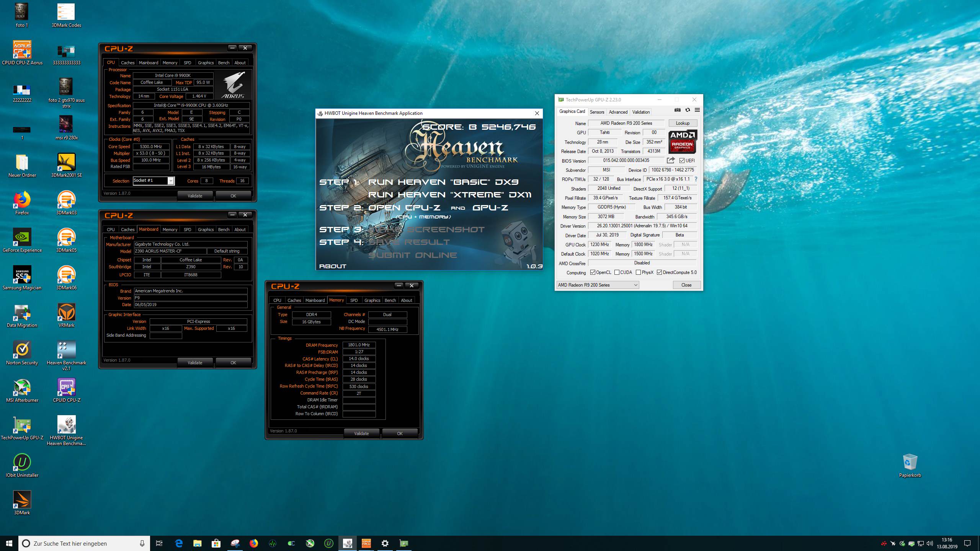Open the Advanced tab in GPU-Z
Screen dimensions: 980x551
coord(618,112)
